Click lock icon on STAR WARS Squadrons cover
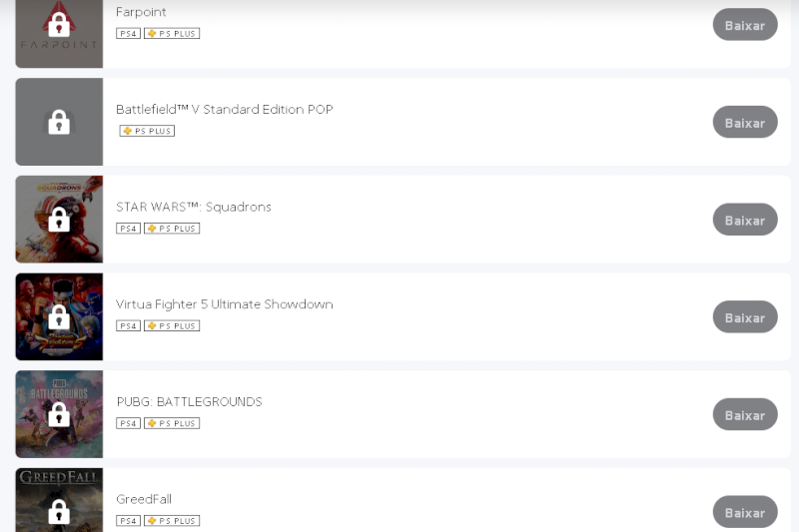This screenshot has height=532, width=799. pos(59,220)
